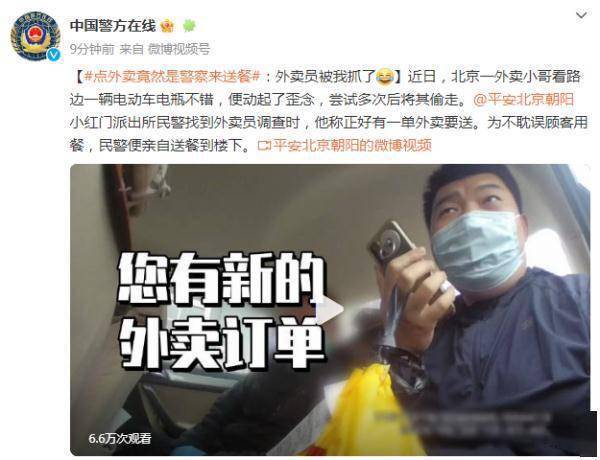Open the 微博视频号 source link

pos(179,49)
